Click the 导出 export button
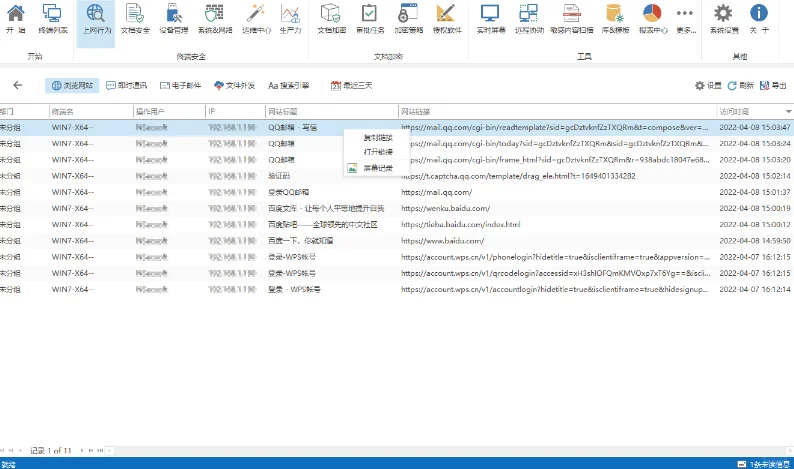The height and width of the screenshot is (469, 794). [x=773, y=86]
